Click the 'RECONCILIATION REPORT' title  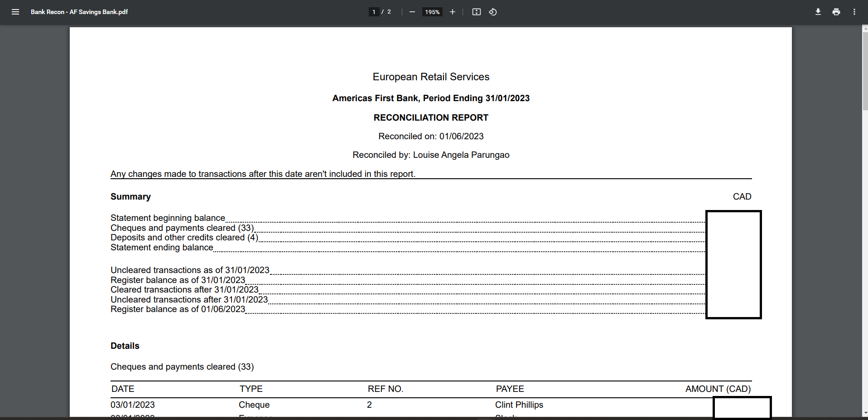431,117
